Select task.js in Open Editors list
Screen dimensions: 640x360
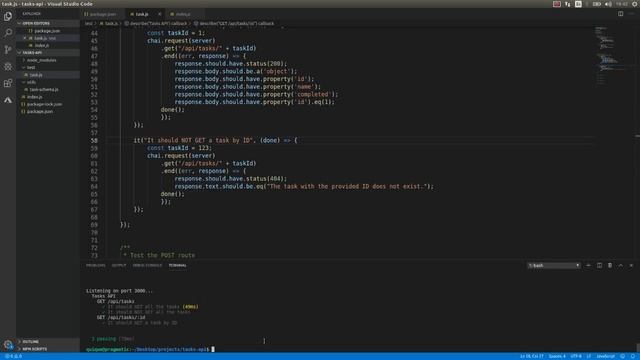tap(48, 38)
